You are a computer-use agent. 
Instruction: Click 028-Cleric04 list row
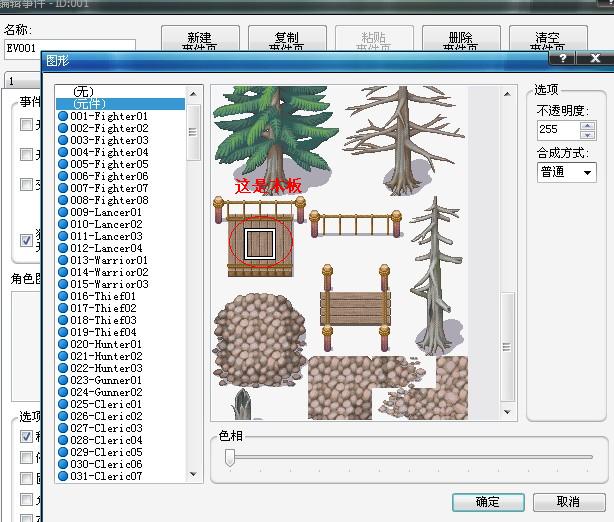(121, 440)
